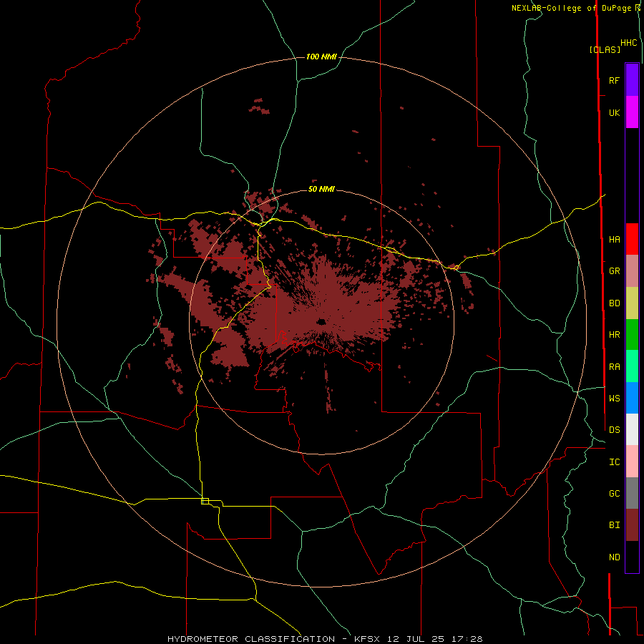Image resolution: width=644 pixels, height=644 pixels.
Task: Click the ND legend label
Action: point(614,557)
